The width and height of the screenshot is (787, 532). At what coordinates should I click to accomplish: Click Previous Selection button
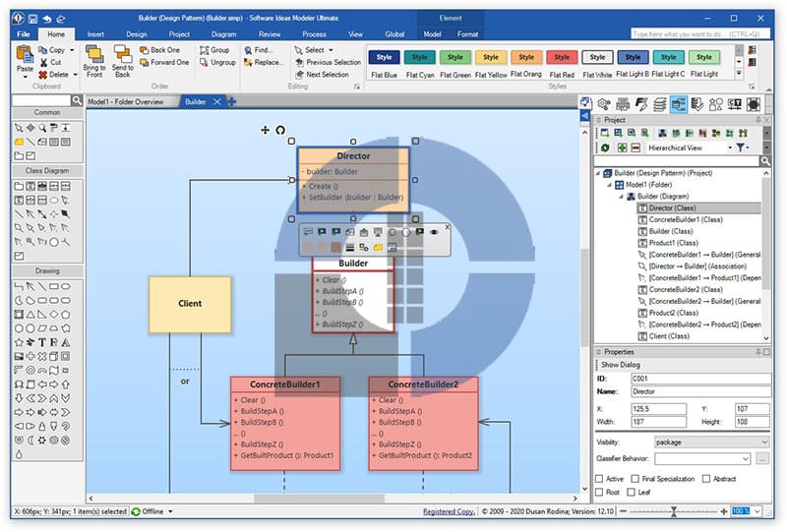pos(329,62)
